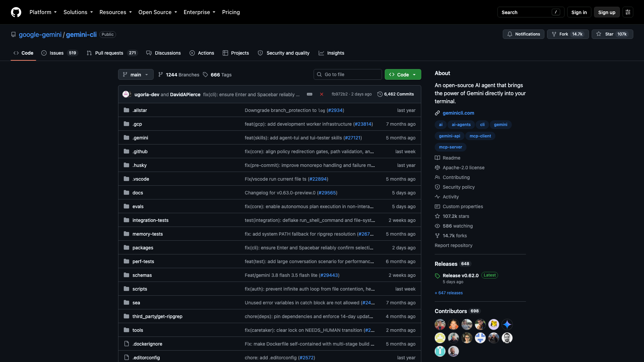Viewport: 644px width, 362px height.
Task: Open the Insights tab
Action: point(331,53)
